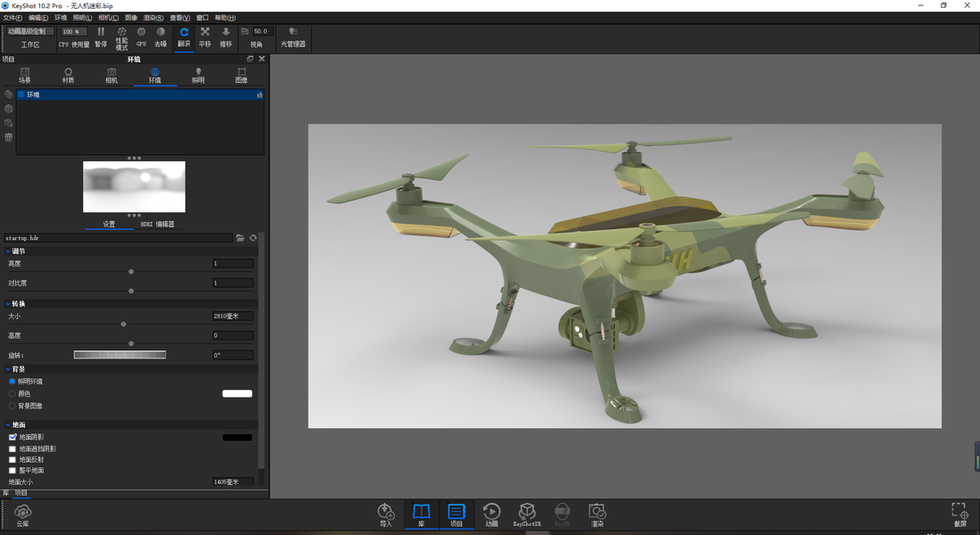Image resolution: width=980 pixels, height=535 pixels.
Task: Switch to the 照明 lighting tab
Action: coord(198,76)
